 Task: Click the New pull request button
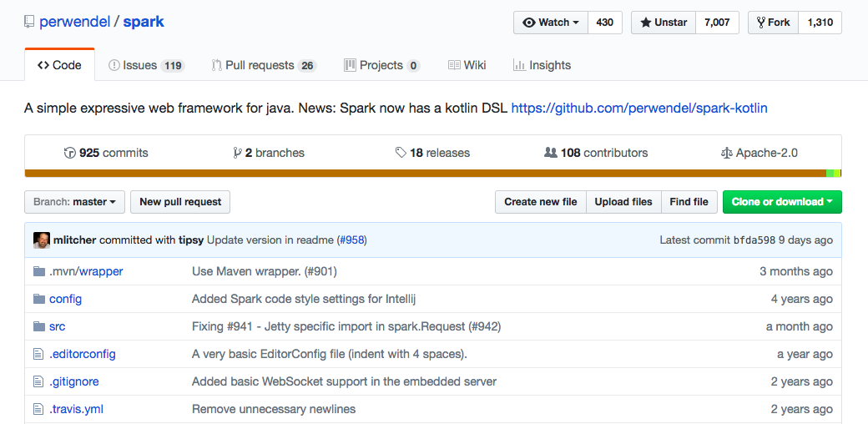pos(180,202)
